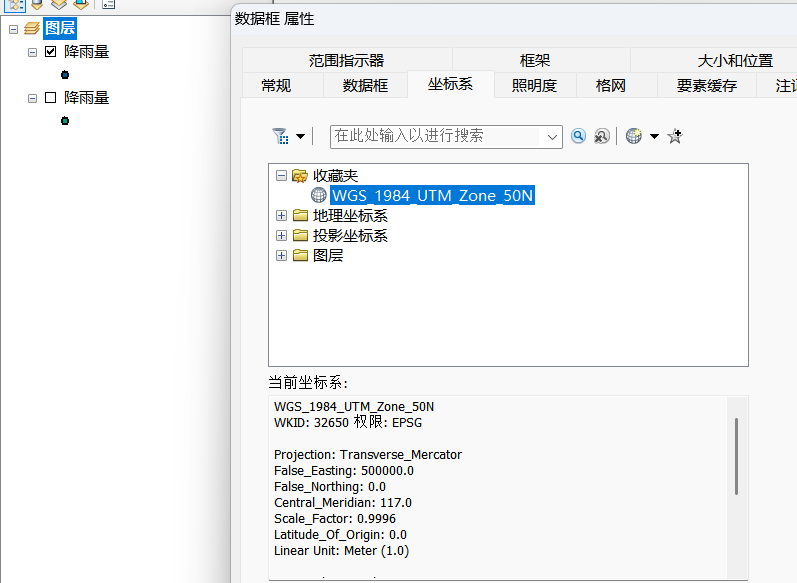Click the Add Coordinate System globe icon

pos(634,136)
